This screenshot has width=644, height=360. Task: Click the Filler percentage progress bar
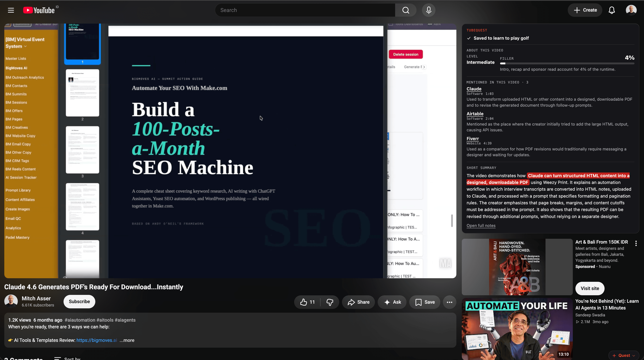pyautogui.click(x=567, y=64)
